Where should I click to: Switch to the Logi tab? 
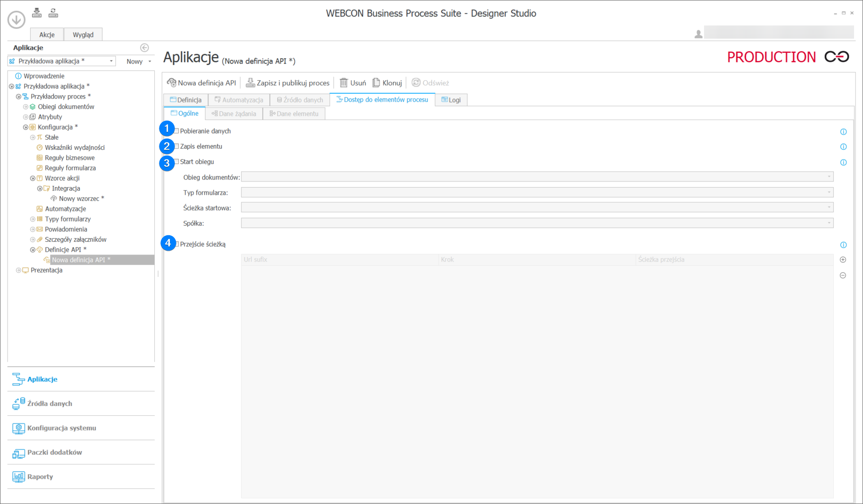click(x=451, y=100)
